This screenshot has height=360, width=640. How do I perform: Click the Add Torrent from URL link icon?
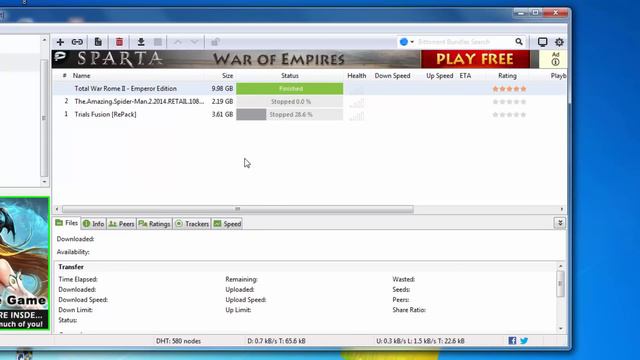[x=77, y=42]
